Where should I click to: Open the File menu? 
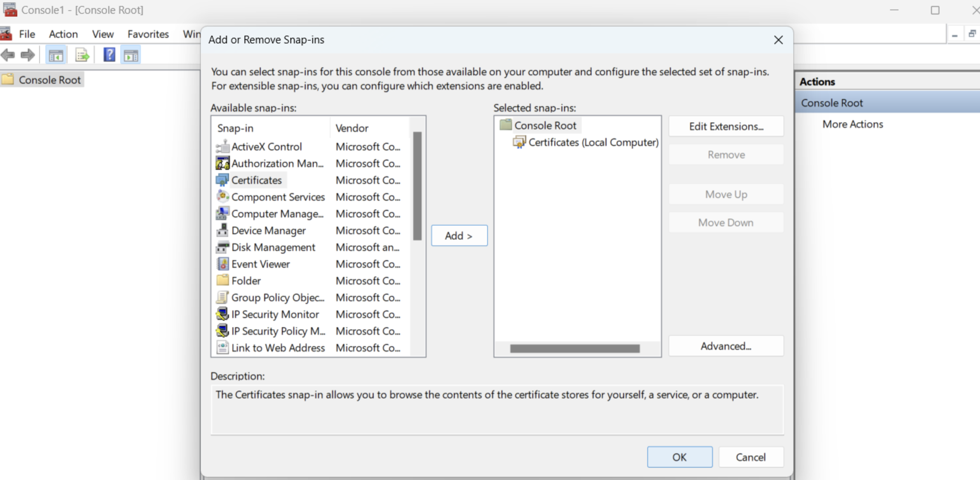(x=27, y=34)
